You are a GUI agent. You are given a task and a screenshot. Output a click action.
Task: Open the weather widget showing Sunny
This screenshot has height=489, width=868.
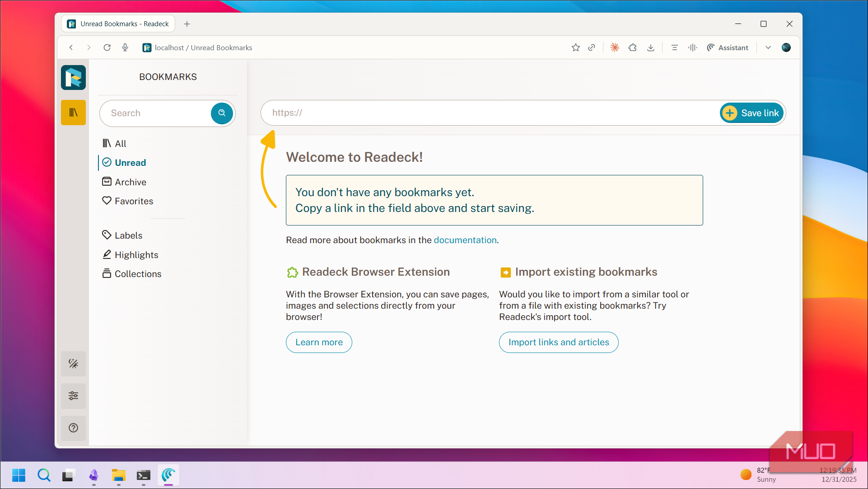point(758,475)
